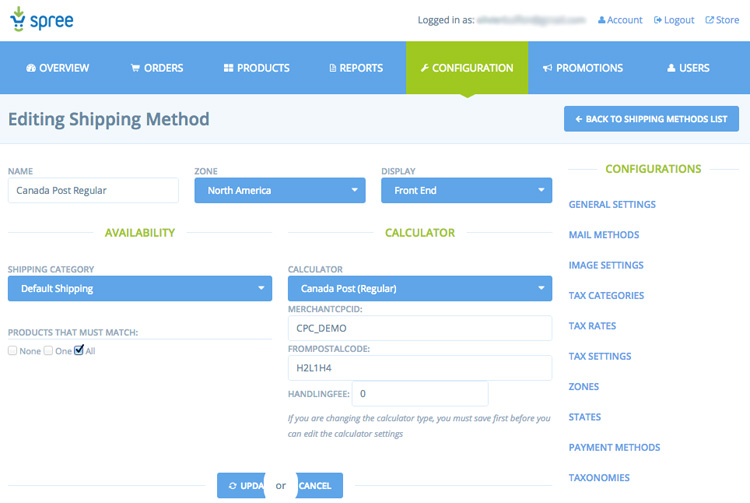Open Tax Settings in sidebar
Image resolution: width=750 pixels, height=503 pixels.
coord(600,356)
